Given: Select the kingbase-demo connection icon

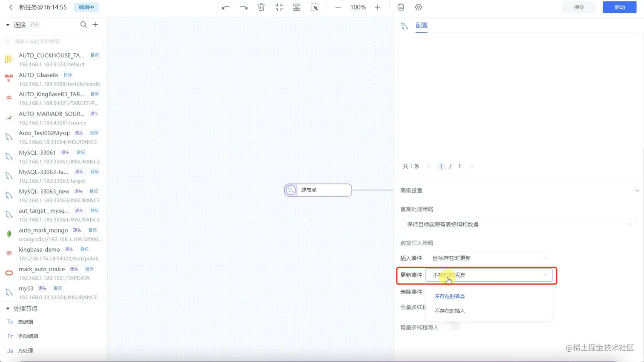Looking at the screenshot, I should click(x=9, y=253).
